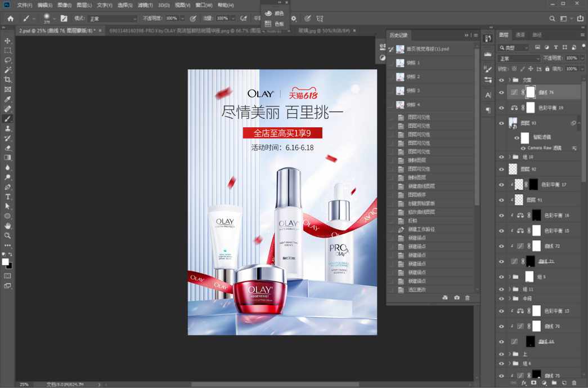Click the 流量 percentage field
This screenshot has height=388, width=588.
click(222, 19)
